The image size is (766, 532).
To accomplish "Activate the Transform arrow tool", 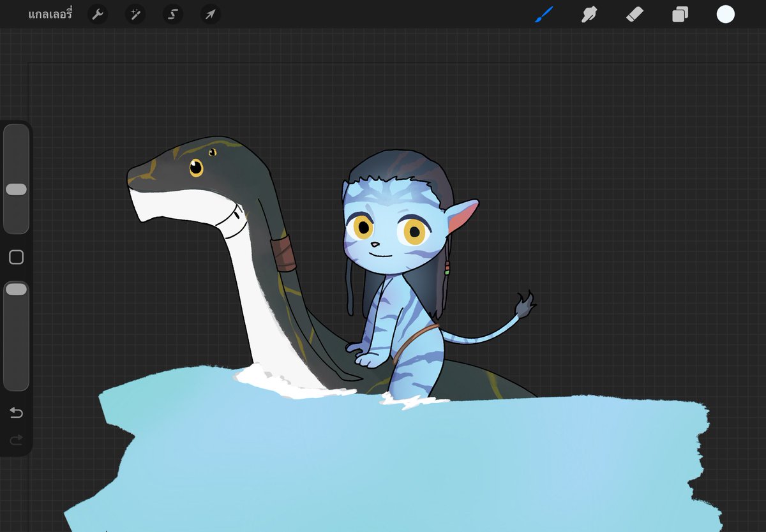I will pos(210,14).
